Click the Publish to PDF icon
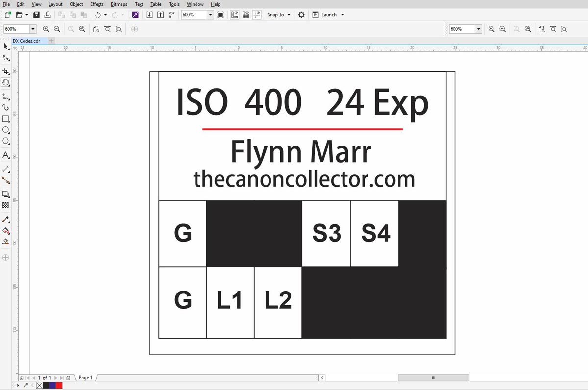This screenshot has height=390, width=588. pyautogui.click(x=171, y=15)
